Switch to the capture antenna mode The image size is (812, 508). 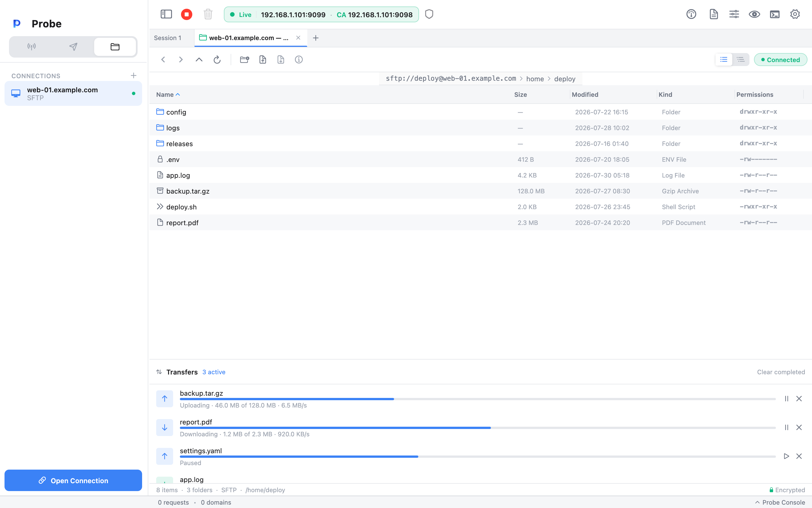[x=32, y=47]
